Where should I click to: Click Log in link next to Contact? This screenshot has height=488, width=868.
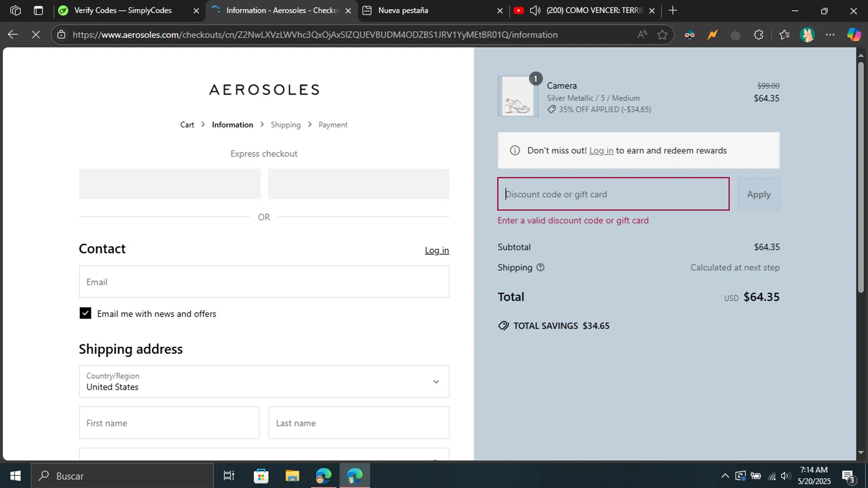pyautogui.click(x=437, y=250)
